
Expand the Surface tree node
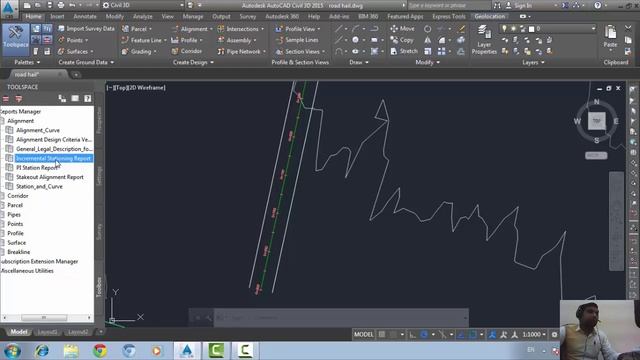coord(16,243)
